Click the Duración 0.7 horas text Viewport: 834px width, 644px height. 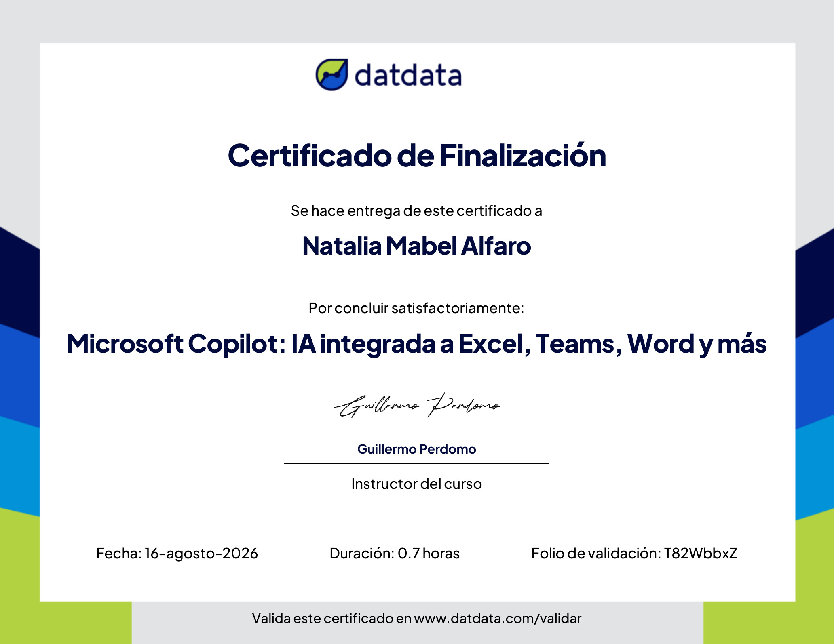395,554
